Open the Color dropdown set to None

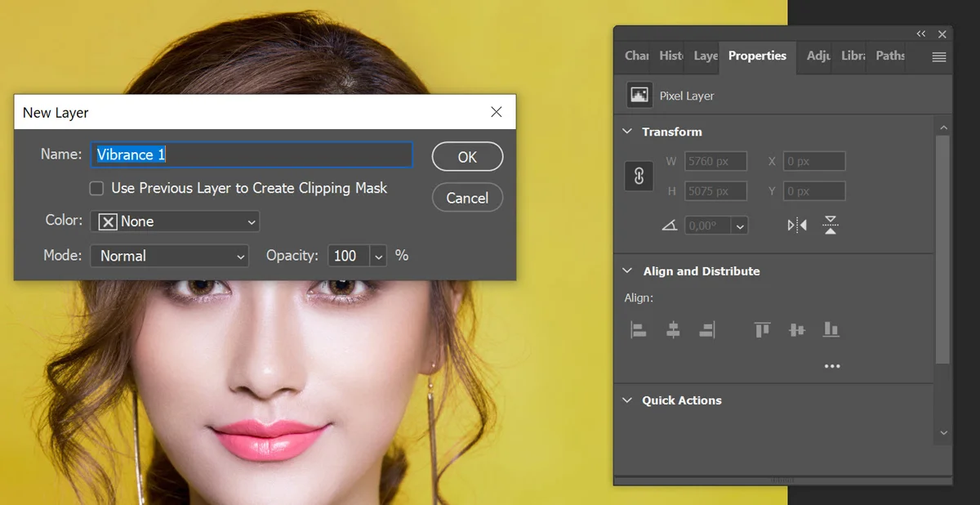pyautogui.click(x=175, y=221)
